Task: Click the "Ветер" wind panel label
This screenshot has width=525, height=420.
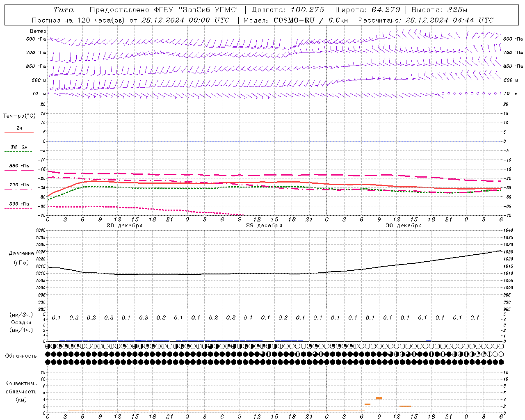Action: point(38,31)
